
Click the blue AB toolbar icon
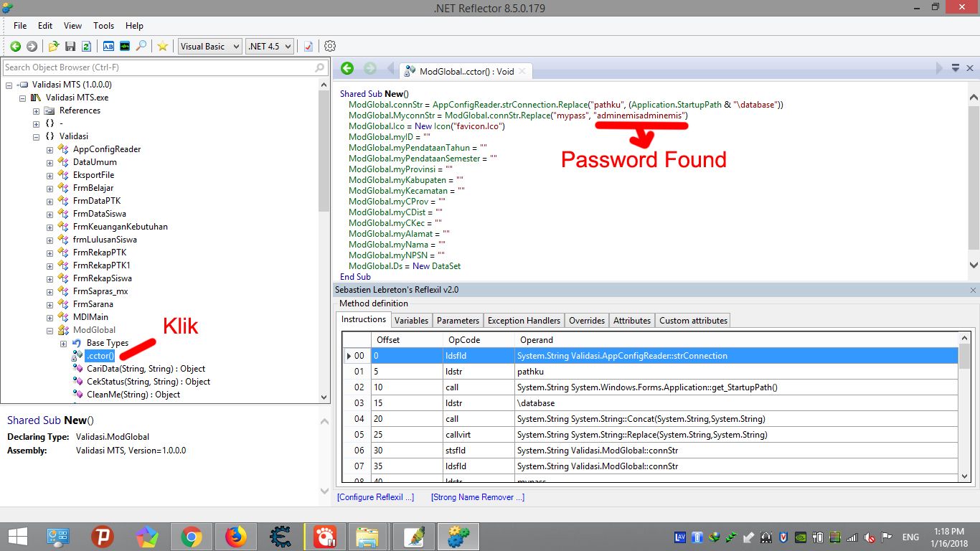[x=109, y=46]
